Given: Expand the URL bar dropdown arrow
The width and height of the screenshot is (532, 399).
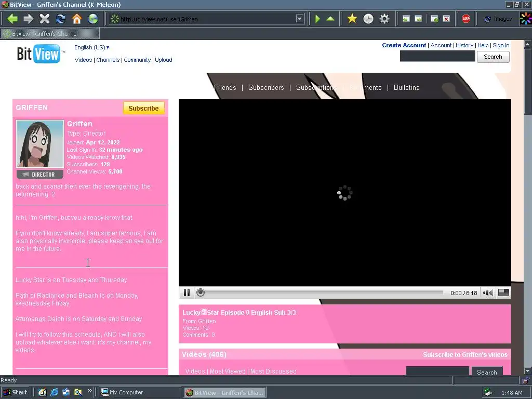Looking at the screenshot, I should (x=299, y=19).
